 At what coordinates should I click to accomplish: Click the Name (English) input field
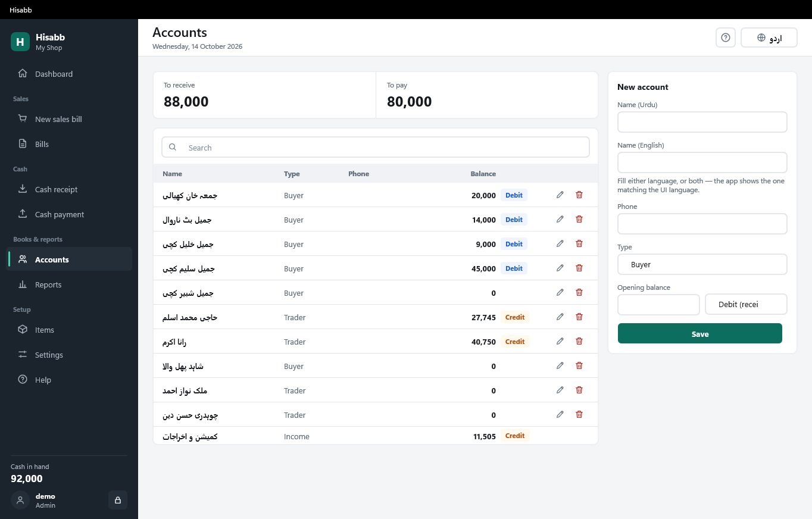click(702, 162)
